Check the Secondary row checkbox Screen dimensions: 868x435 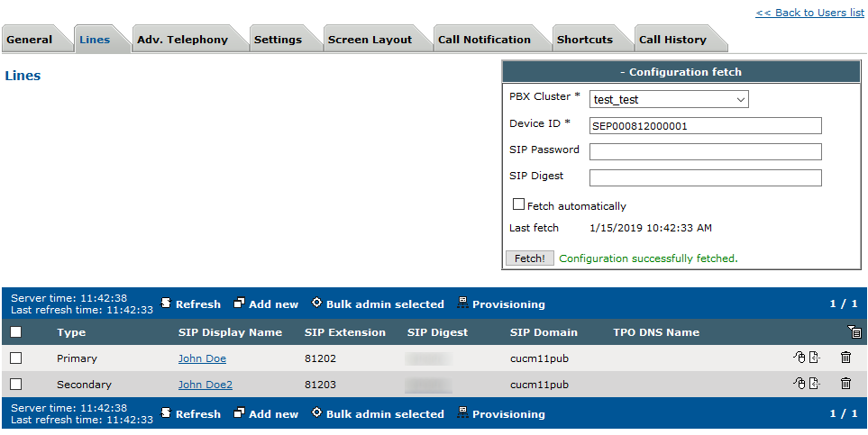click(16, 384)
